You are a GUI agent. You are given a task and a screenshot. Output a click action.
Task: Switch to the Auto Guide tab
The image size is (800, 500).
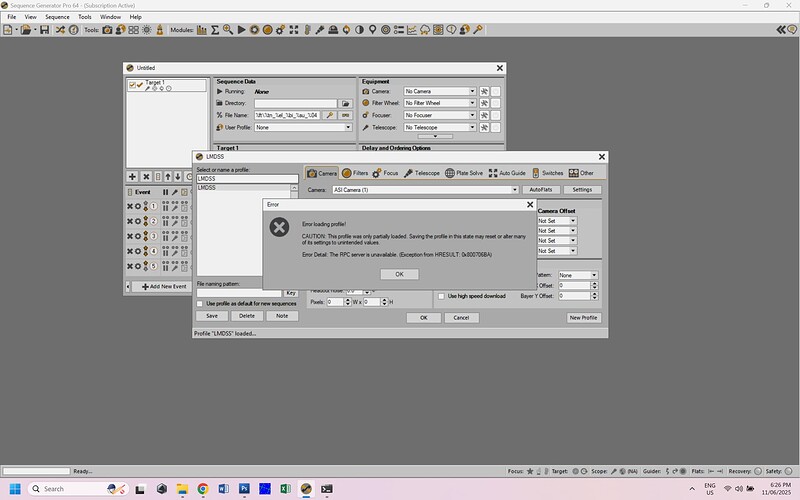click(507, 173)
